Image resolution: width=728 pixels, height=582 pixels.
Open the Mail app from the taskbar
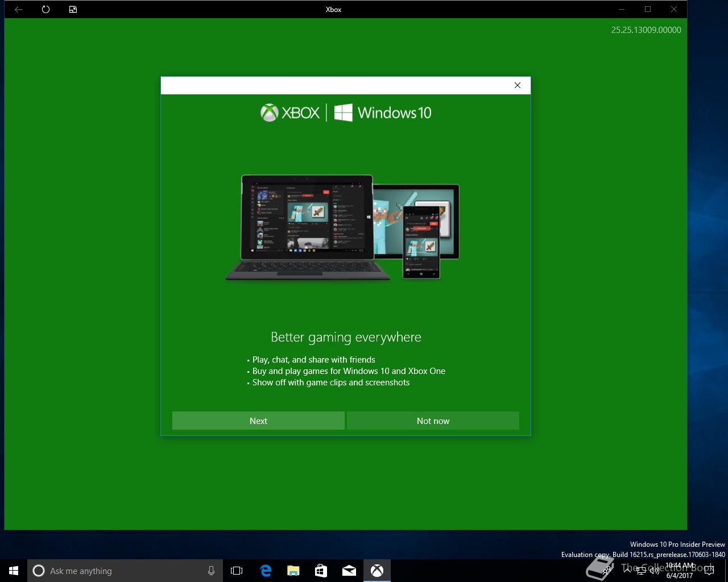349,571
